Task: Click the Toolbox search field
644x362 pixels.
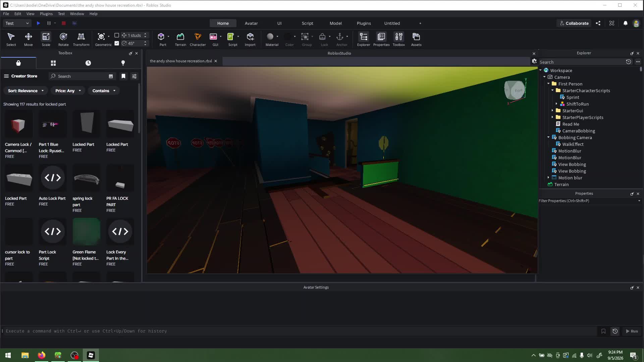Action: point(82,76)
